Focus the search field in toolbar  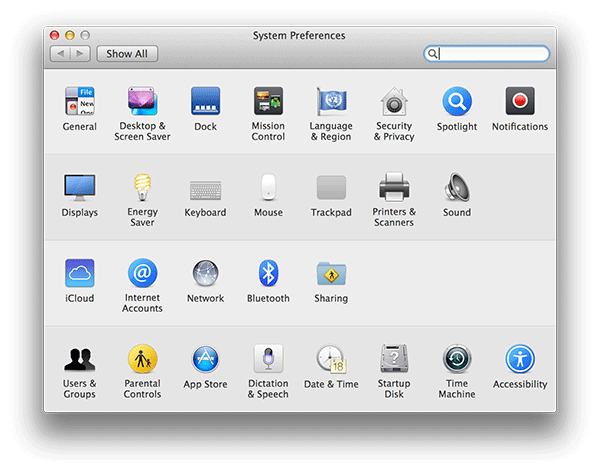487,54
